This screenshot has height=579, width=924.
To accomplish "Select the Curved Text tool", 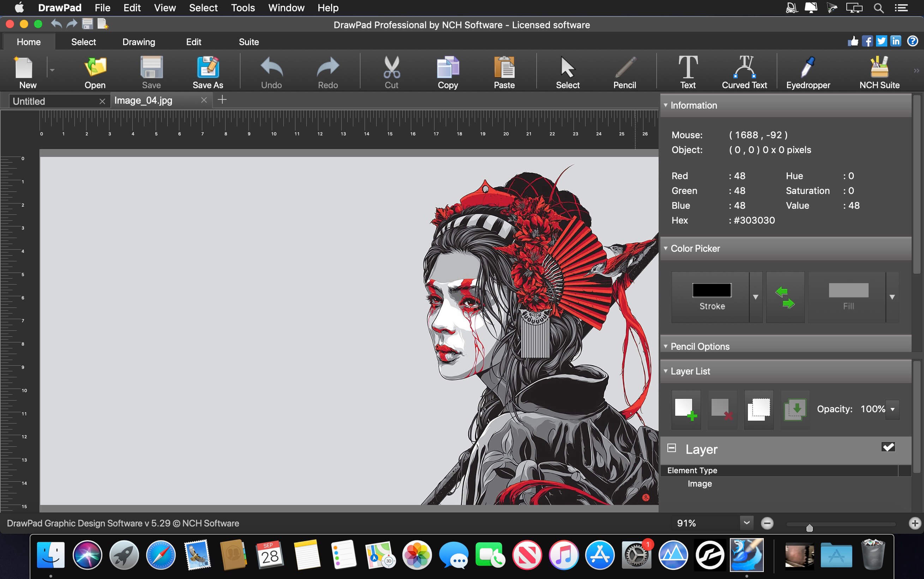I will (743, 71).
